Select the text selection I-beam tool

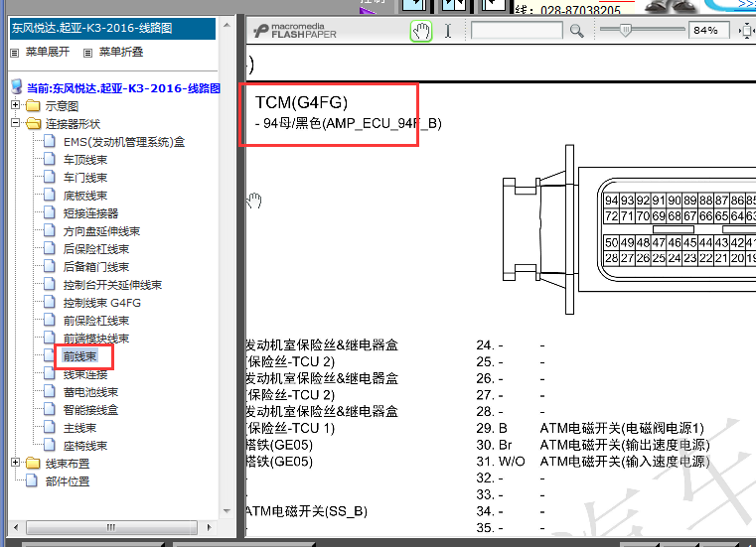(448, 31)
